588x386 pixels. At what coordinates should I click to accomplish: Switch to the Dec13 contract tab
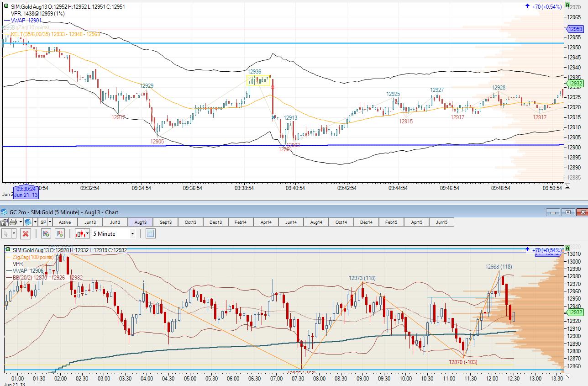click(x=215, y=222)
